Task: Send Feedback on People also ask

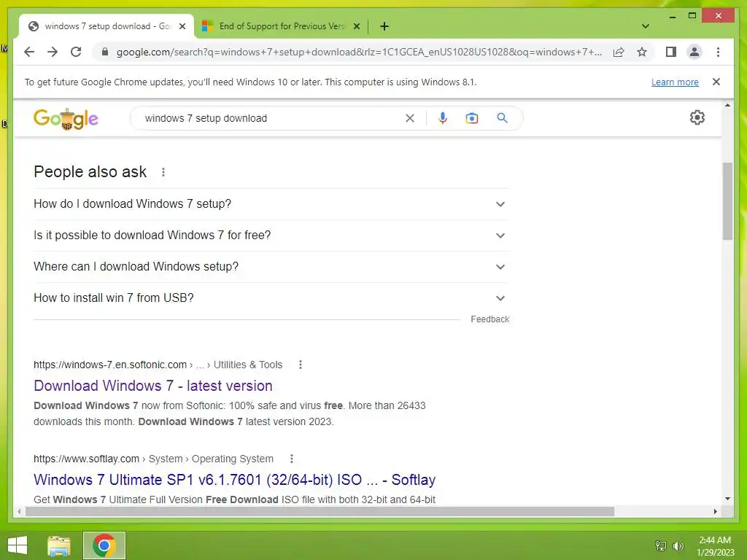Action: click(x=489, y=319)
